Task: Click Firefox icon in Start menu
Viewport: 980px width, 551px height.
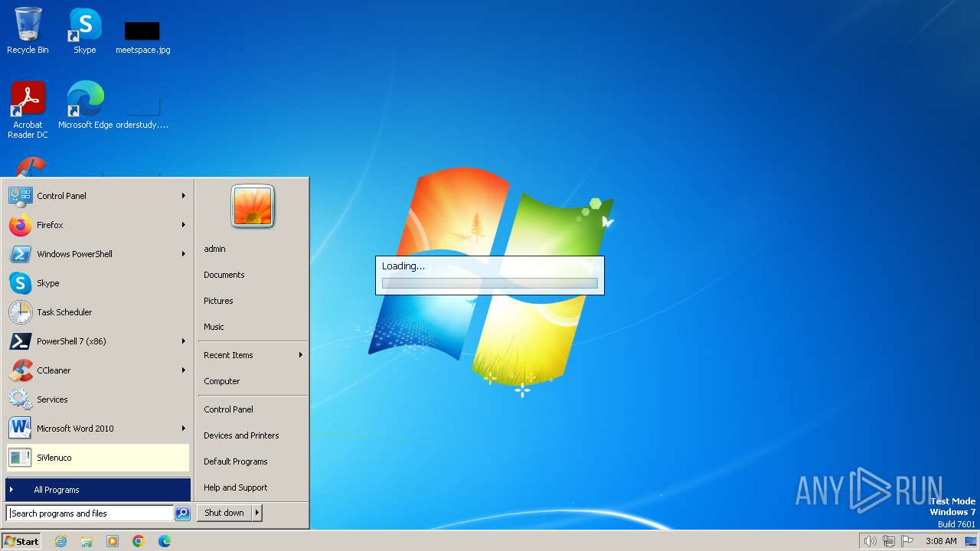Action: 20,225
